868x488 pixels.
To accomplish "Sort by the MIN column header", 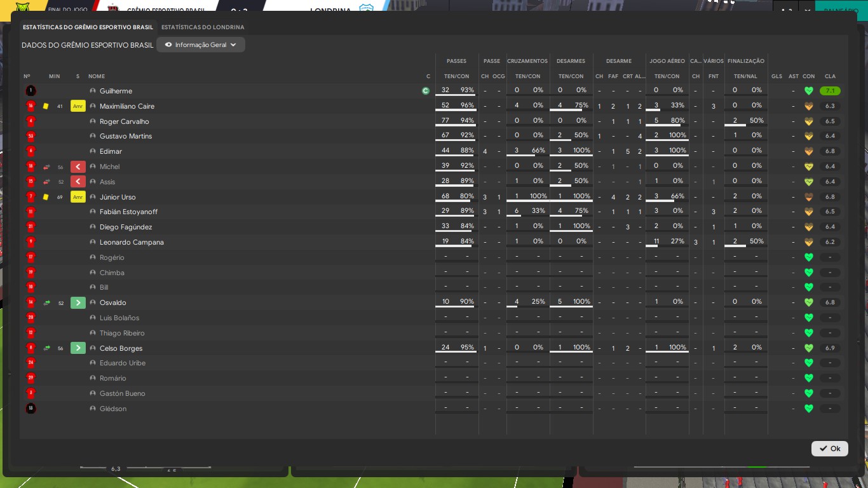I will click(54, 76).
